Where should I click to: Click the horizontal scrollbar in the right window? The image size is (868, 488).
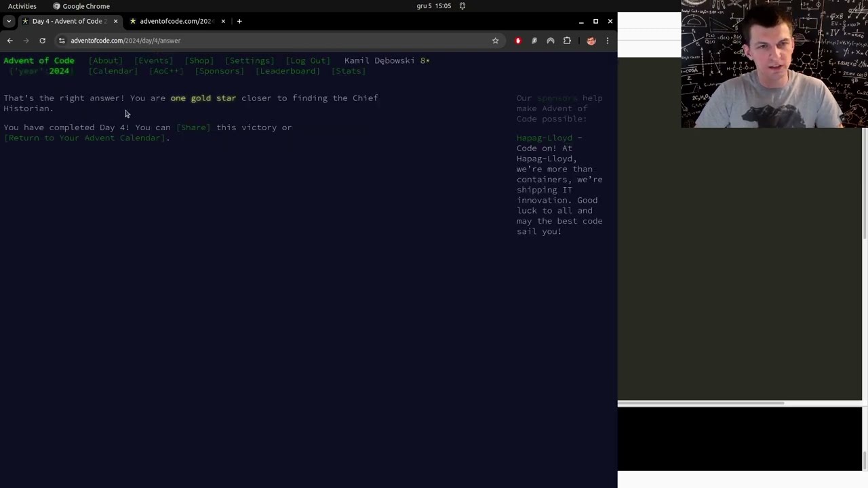click(x=701, y=403)
